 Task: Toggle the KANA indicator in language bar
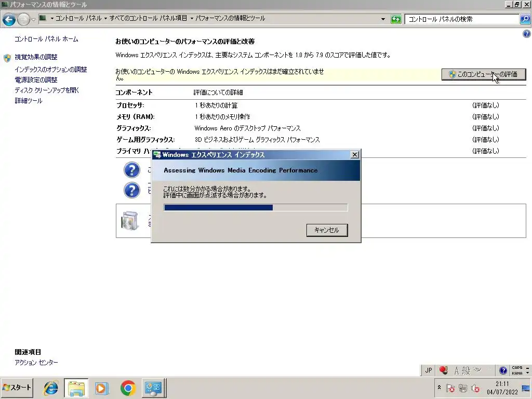[517, 373]
